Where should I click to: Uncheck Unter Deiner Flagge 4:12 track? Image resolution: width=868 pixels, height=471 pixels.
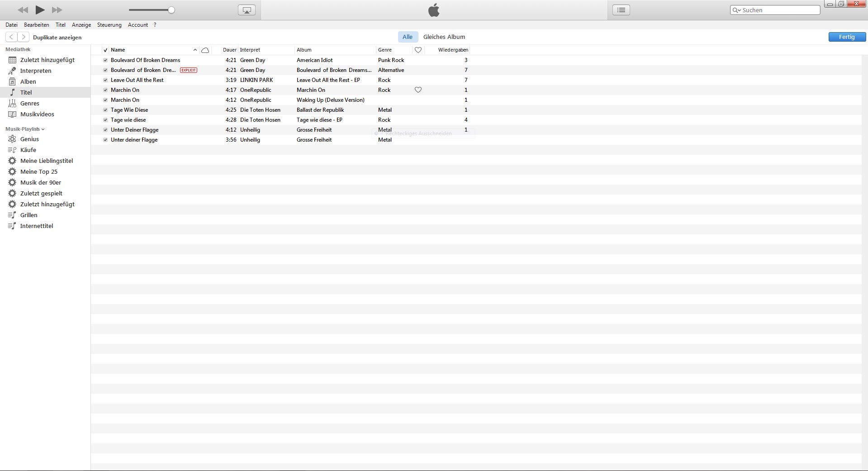point(105,130)
